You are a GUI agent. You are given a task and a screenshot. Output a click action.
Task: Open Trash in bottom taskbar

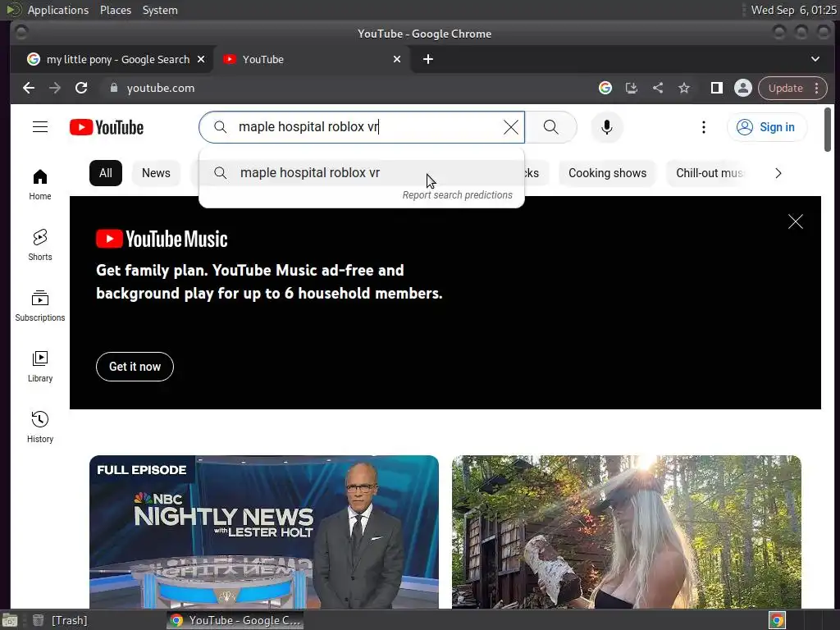pyautogui.click(x=60, y=620)
